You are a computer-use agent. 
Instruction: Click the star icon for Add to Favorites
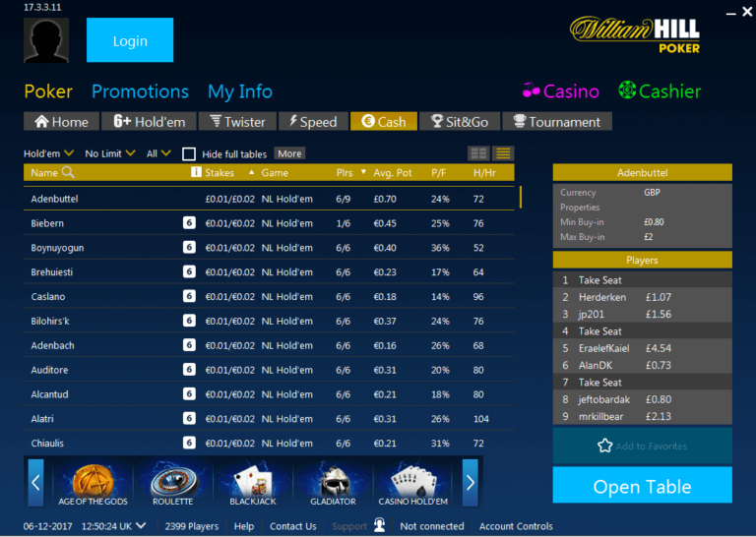click(x=604, y=446)
